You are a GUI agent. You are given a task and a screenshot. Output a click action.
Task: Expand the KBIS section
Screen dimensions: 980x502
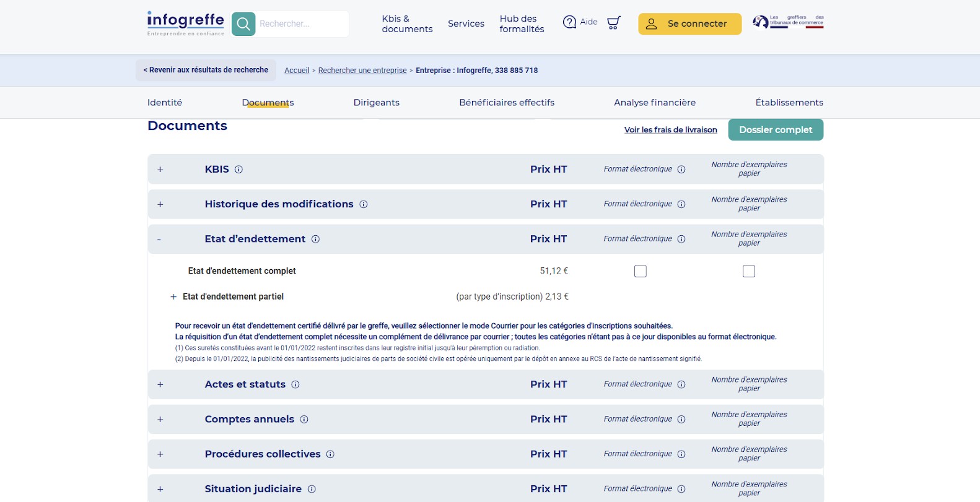coord(160,170)
